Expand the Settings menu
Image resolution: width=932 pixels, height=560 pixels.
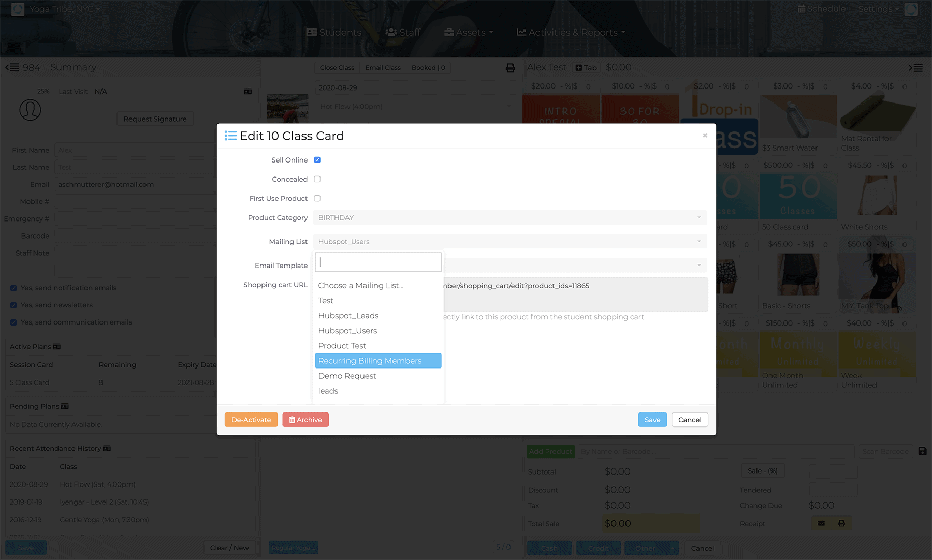pyautogui.click(x=878, y=9)
